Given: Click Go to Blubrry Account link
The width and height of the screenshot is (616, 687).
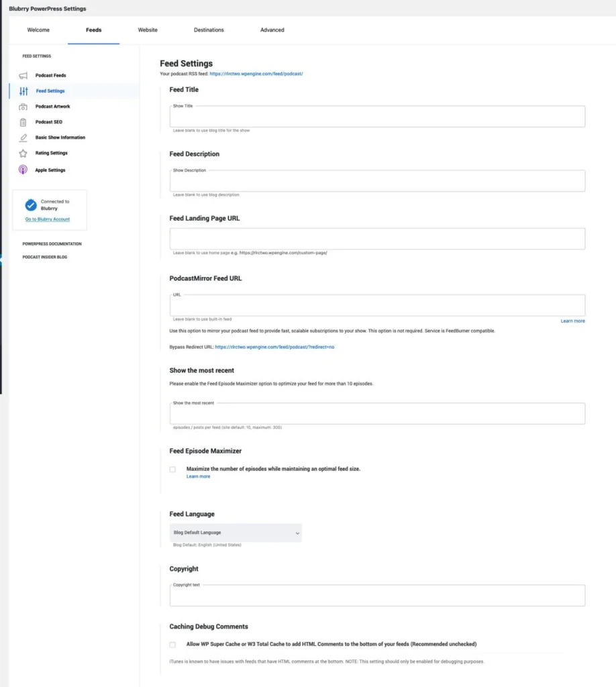Looking at the screenshot, I should click(x=48, y=219).
